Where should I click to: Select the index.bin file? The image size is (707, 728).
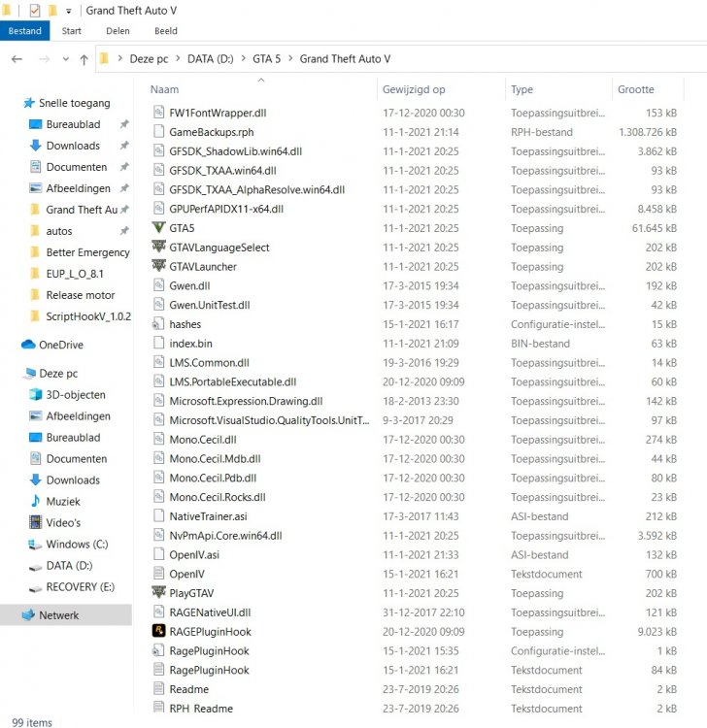coord(190,343)
